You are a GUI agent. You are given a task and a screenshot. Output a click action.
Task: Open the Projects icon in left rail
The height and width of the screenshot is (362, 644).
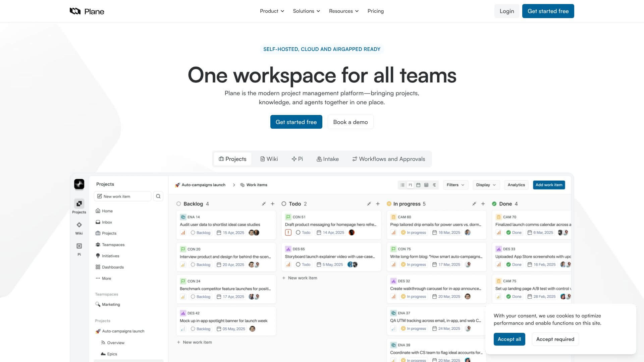click(79, 204)
